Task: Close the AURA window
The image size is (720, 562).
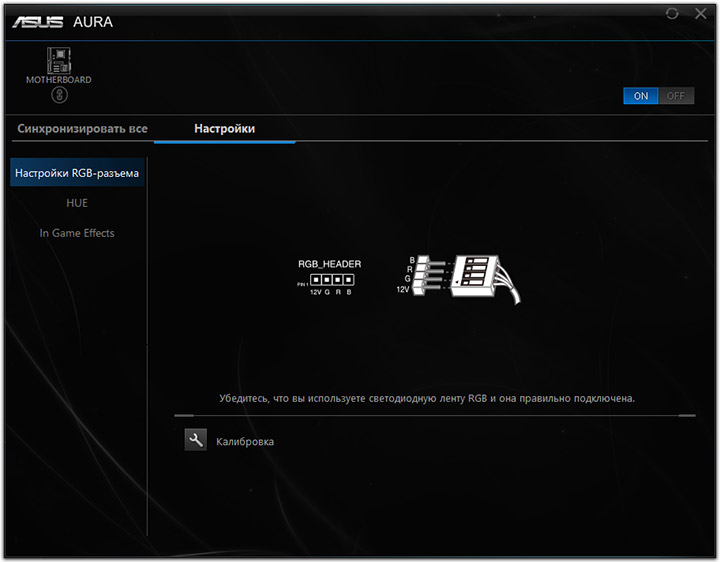Action: pyautogui.click(x=701, y=14)
